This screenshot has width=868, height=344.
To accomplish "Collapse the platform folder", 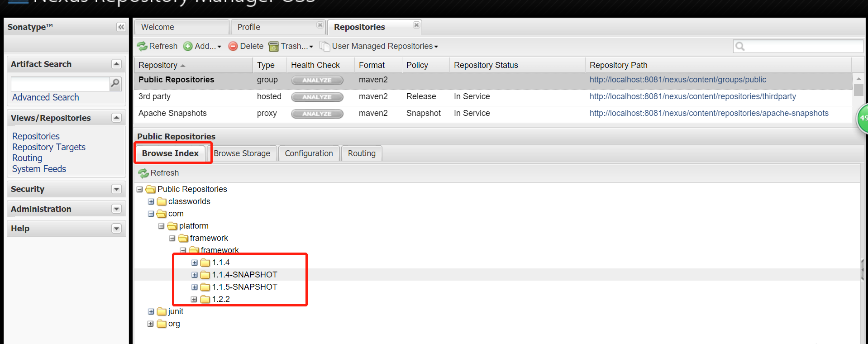I will [x=162, y=226].
